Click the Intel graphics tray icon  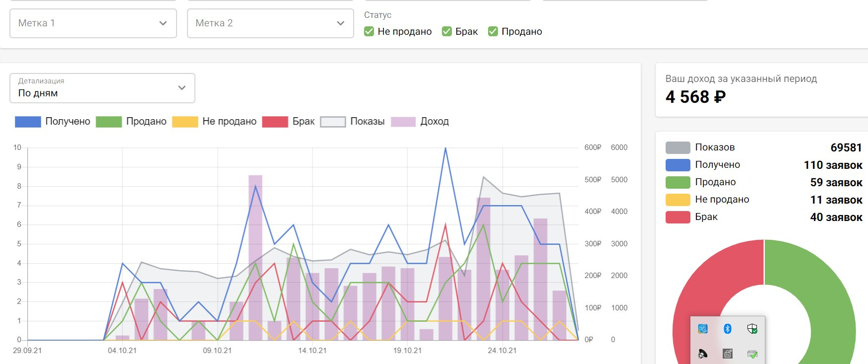tap(703, 329)
